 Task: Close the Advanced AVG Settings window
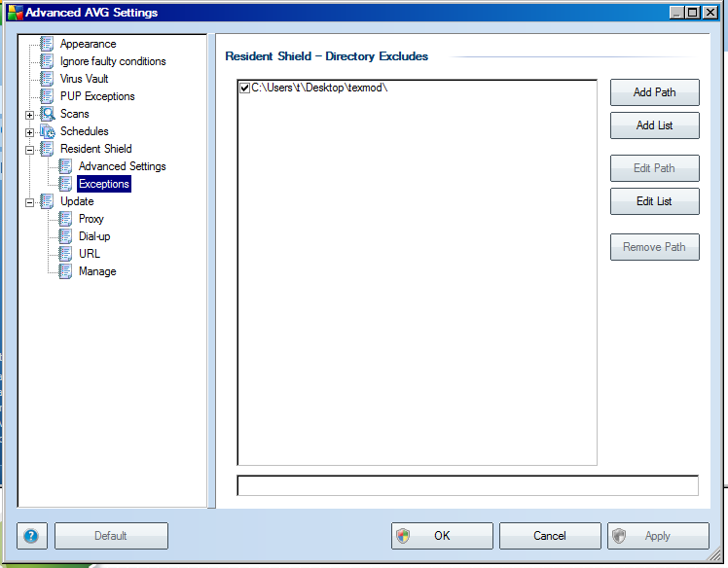(710, 13)
